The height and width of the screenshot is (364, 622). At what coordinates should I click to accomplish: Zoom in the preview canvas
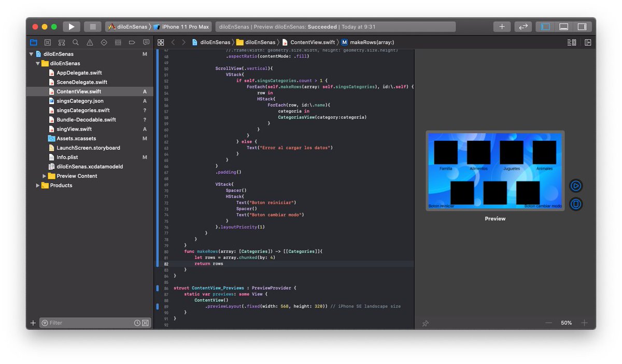(x=585, y=323)
